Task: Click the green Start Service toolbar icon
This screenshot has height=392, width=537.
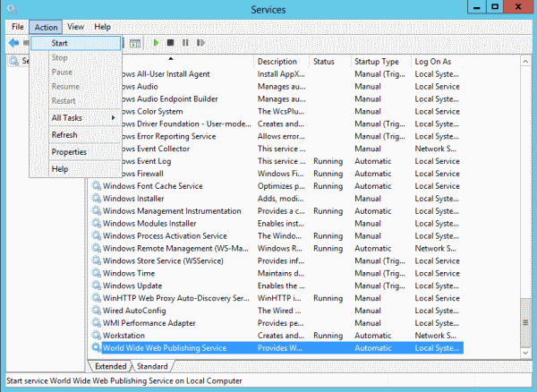Action: 156,43
